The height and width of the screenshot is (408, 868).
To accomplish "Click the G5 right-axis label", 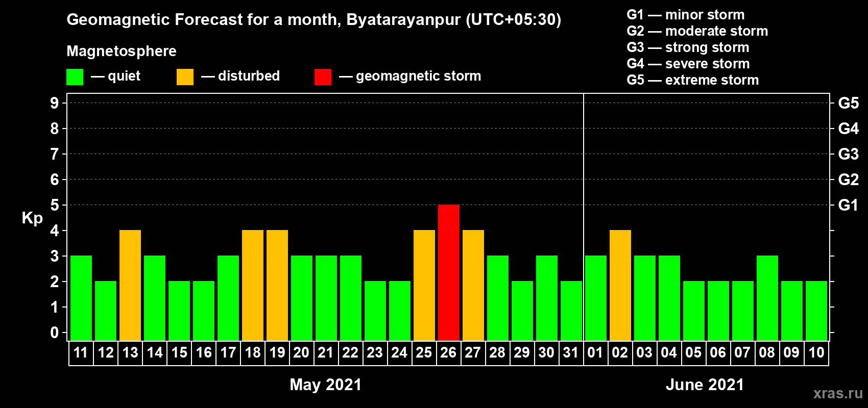I will pyautogui.click(x=849, y=103).
